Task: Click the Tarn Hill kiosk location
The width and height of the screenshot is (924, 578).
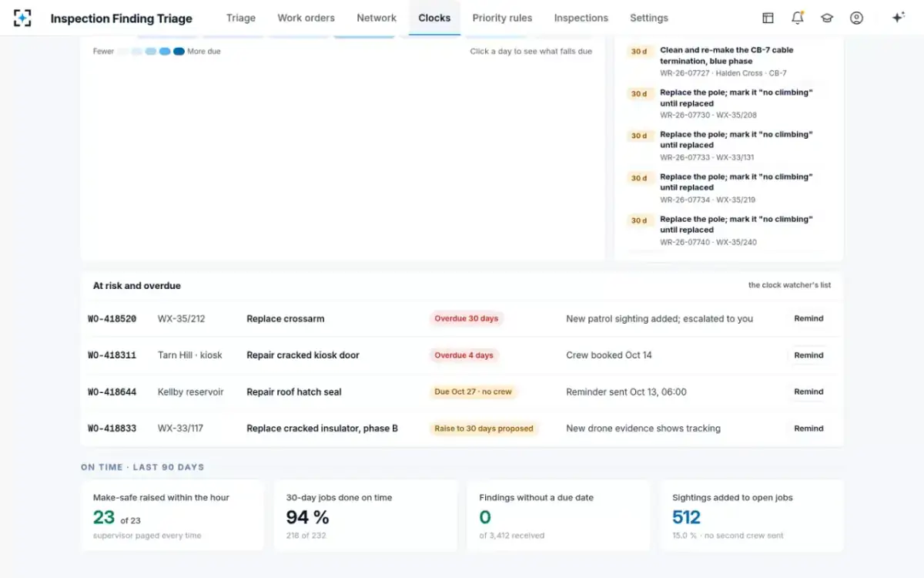Action: pyautogui.click(x=189, y=355)
